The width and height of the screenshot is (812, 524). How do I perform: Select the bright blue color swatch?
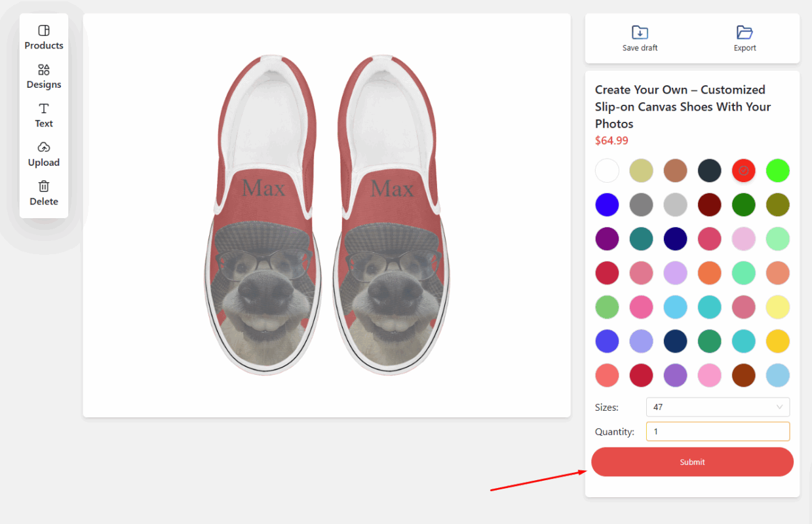click(607, 205)
